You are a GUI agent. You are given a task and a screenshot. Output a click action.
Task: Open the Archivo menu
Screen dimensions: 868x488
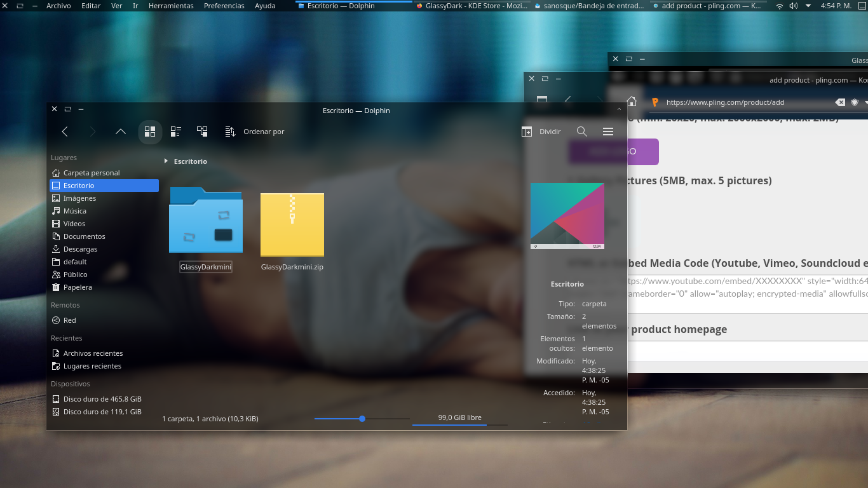coord(58,6)
